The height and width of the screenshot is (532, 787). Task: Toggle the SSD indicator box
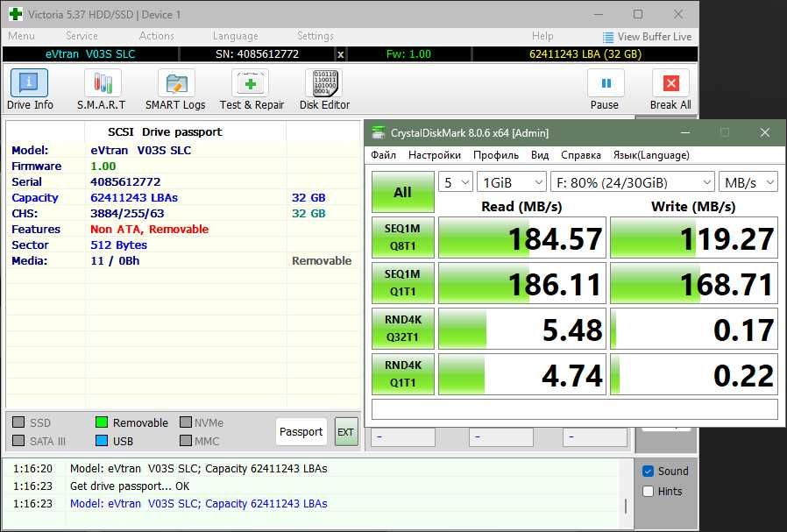pos(18,422)
